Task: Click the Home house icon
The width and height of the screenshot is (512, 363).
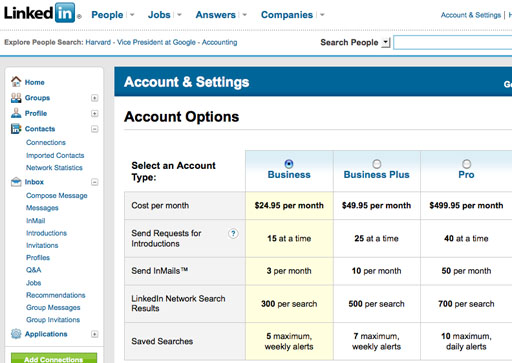Action: [x=16, y=81]
